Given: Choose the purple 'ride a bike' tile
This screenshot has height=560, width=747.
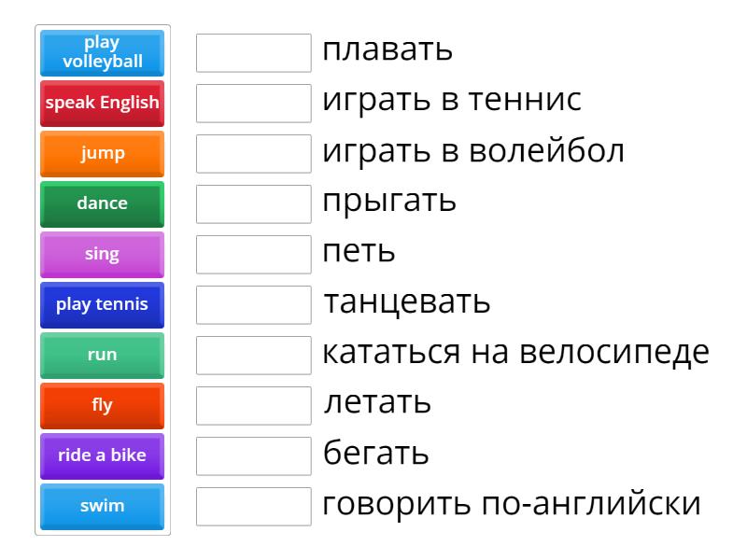Looking at the screenshot, I should (x=102, y=455).
